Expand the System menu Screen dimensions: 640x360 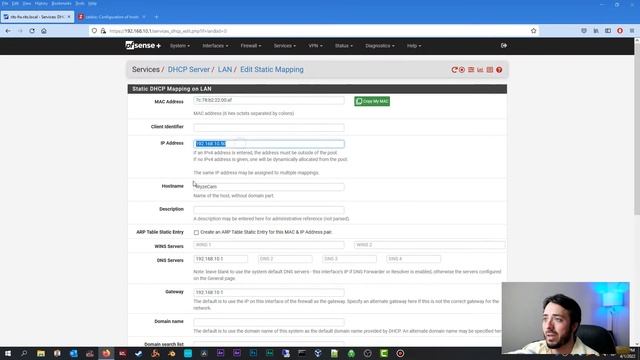(180, 46)
